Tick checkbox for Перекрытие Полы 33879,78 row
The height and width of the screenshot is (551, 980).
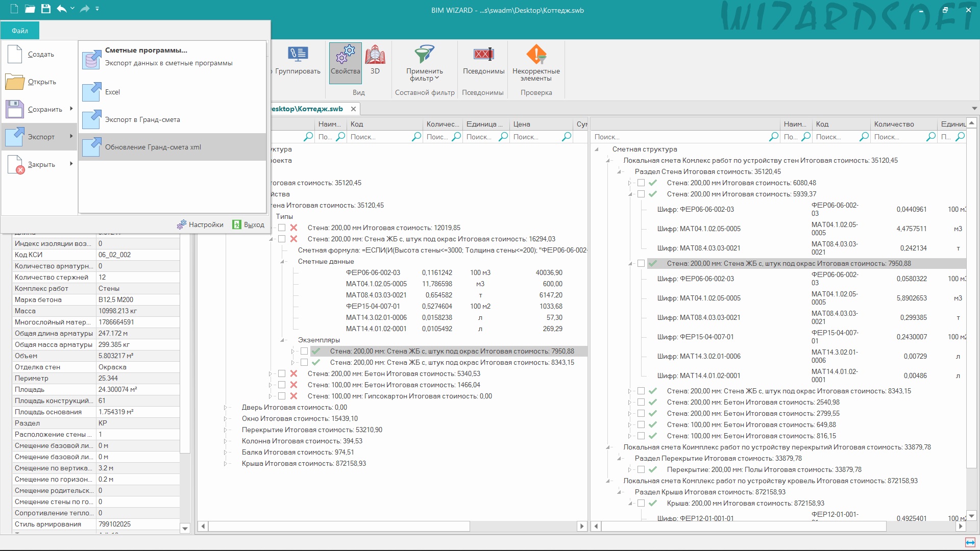(641, 469)
